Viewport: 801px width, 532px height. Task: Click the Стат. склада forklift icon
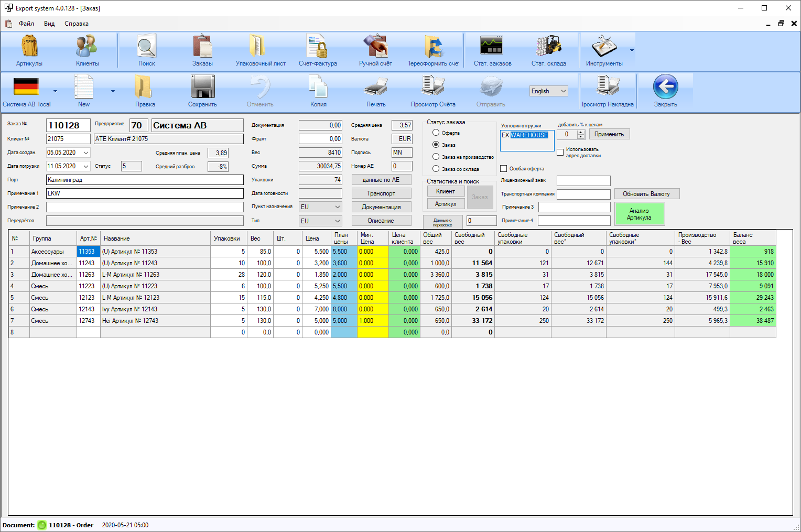click(x=548, y=47)
